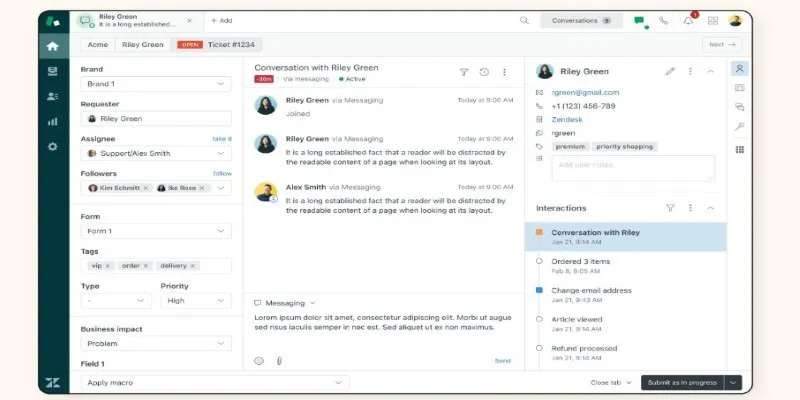Expand the Followers dropdown arrow
This screenshot has width=800, height=400.
pyautogui.click(x=220, y=188)
